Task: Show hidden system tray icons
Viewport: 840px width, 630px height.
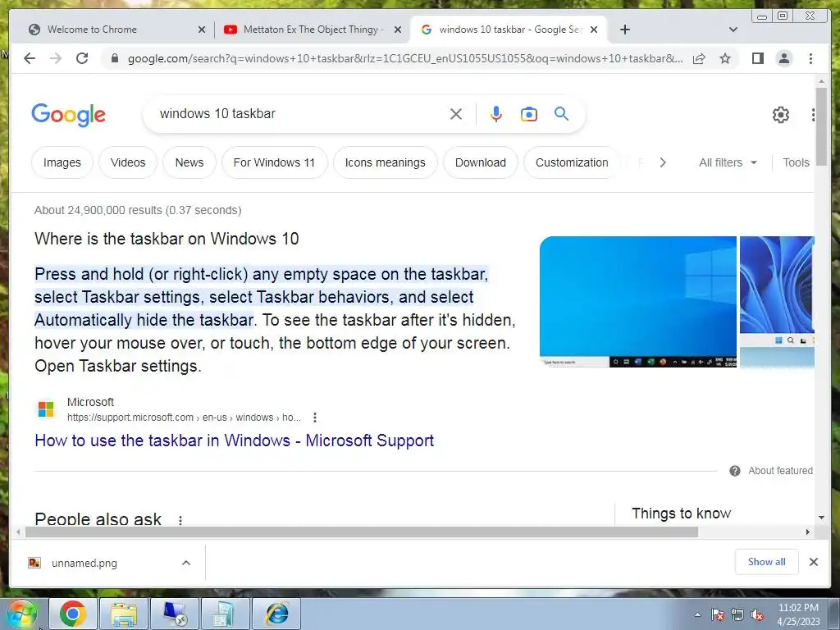Action: pyautogui.click(x=697, y=615)
